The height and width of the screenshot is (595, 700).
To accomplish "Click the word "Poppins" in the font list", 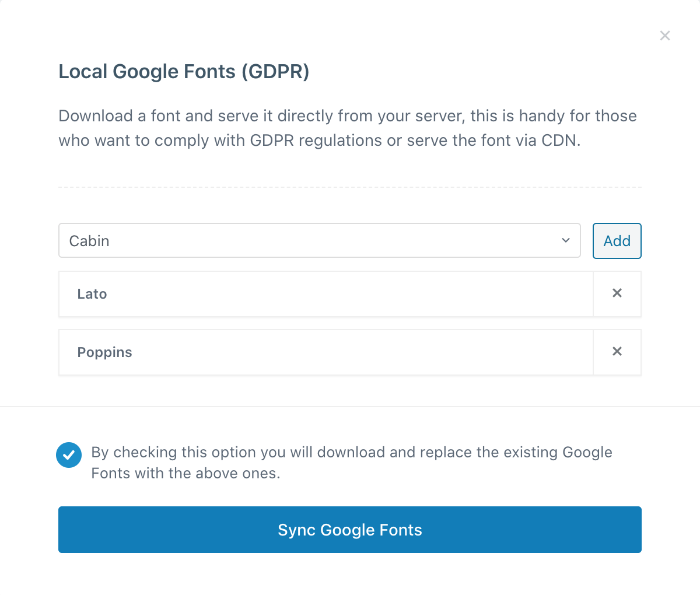I will tap(105, 352).
